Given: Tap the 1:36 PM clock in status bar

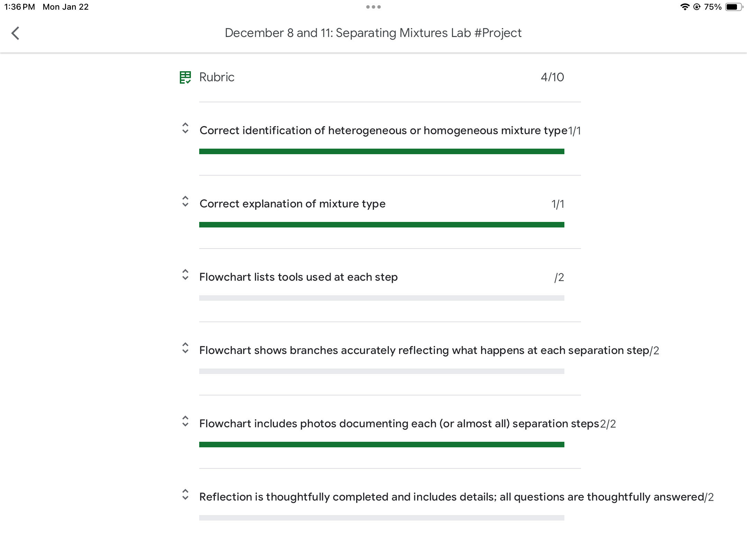Looking at the screenshot, I should (20, 7).
